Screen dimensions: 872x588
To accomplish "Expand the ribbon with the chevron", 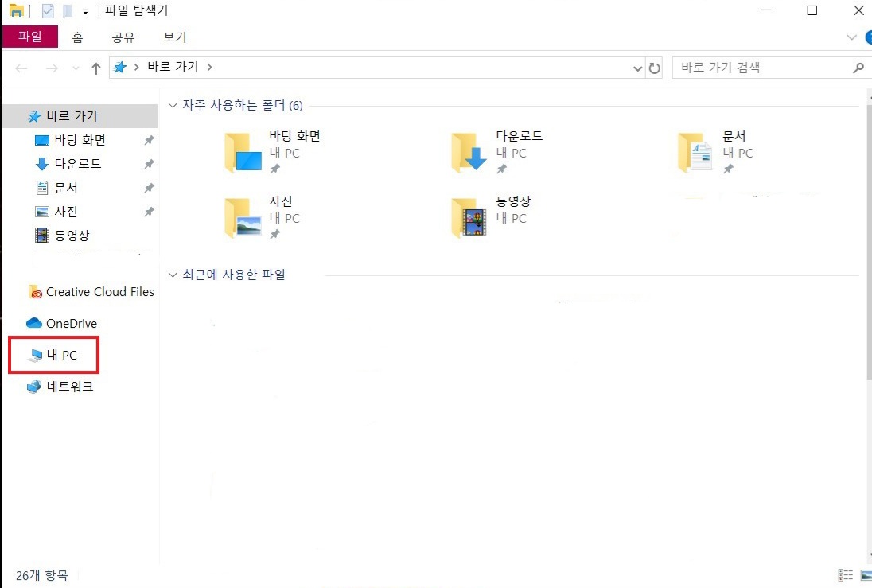I will click(851, 37).
